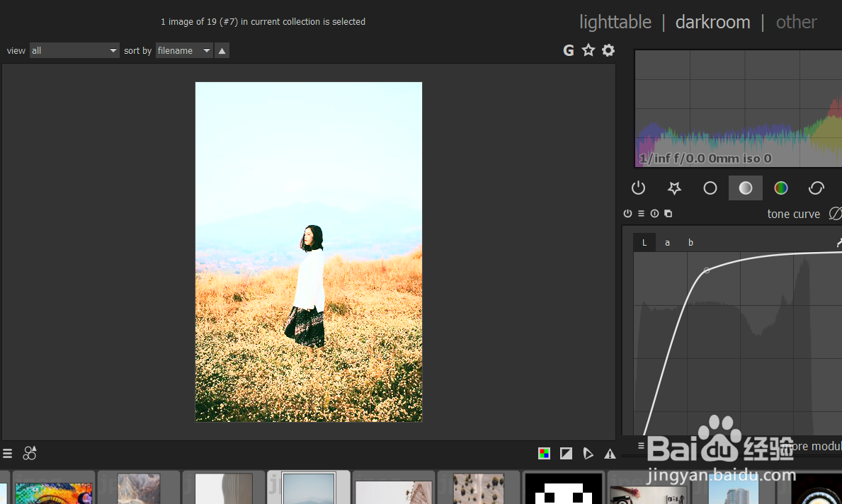The height and width of the screenshot is (504, 842).
Task: Open the other views menu
Action: pyautogui.click(x=796, y=22)
